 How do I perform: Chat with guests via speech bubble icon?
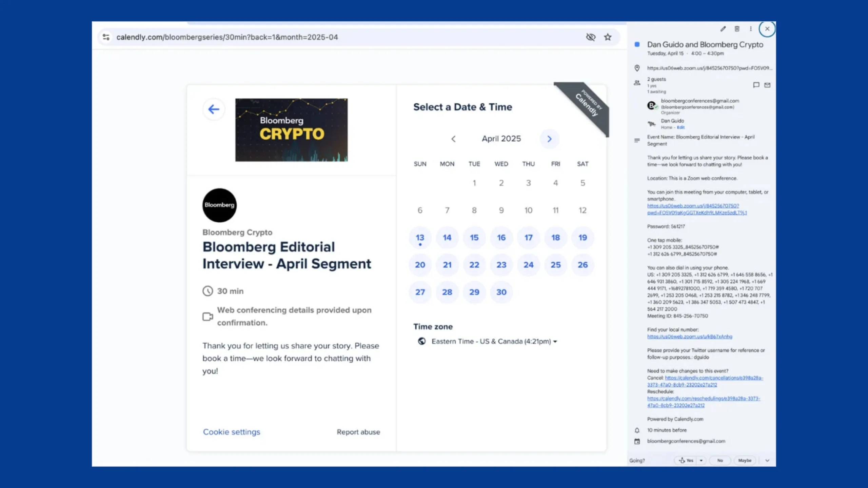(x=756, y=85)
